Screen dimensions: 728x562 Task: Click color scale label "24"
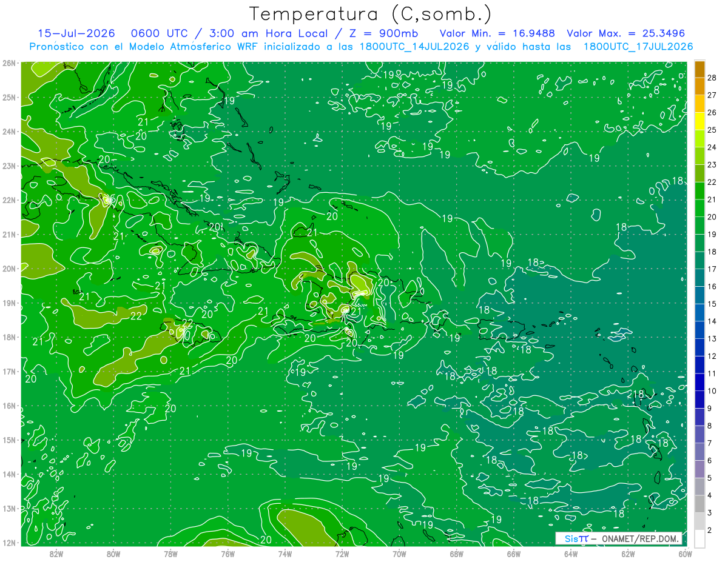pos(712,147)
